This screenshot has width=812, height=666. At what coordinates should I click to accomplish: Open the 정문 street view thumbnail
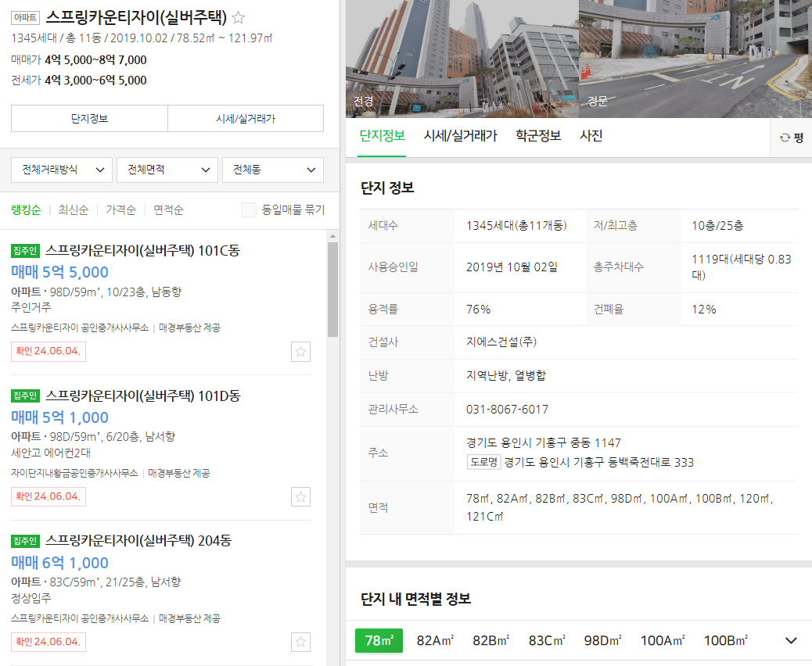point(695,59)
